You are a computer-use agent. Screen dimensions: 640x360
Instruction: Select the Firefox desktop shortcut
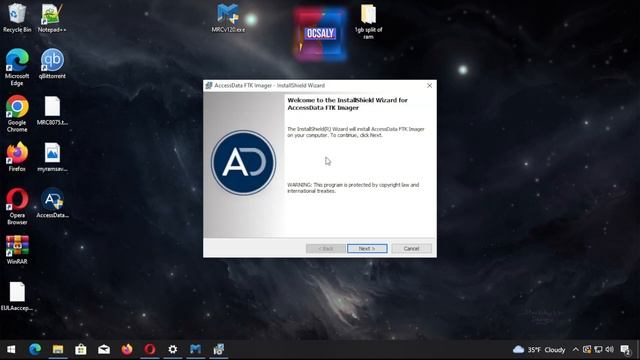(x=17, y=157)
